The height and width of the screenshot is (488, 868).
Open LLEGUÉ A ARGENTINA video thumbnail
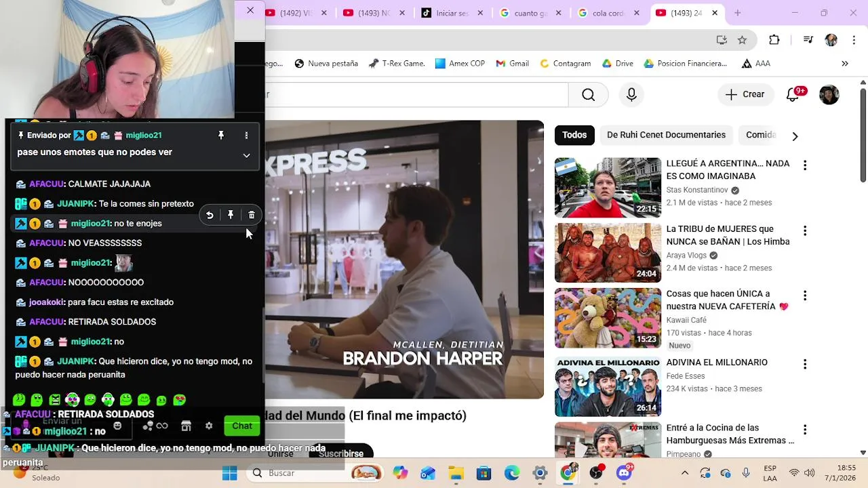[608, 188]
